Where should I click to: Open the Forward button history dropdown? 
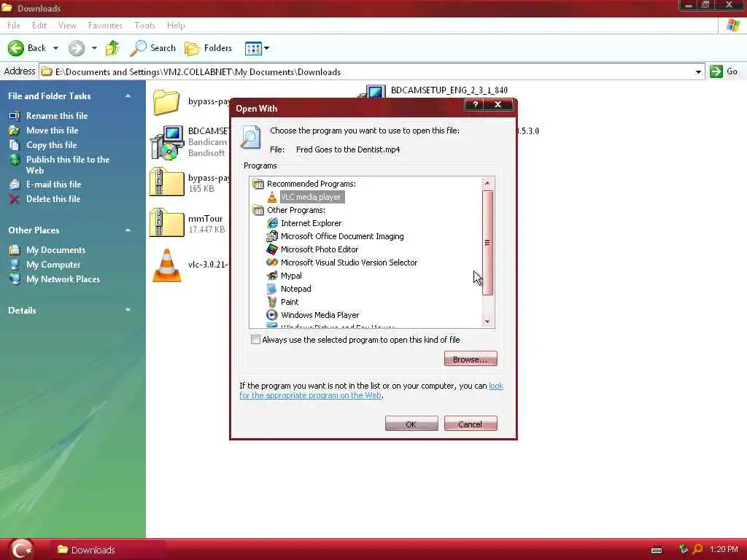click(x=94, y=48)
